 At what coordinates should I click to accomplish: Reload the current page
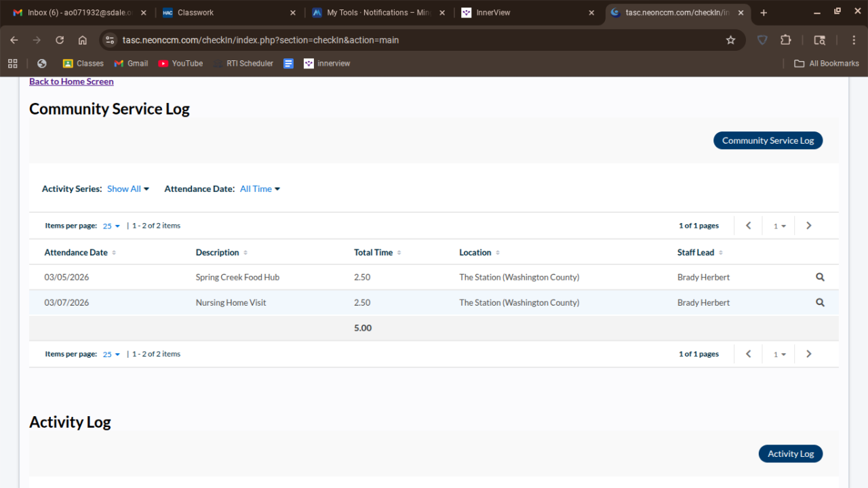pyautogui.click(x=60, y=40)
